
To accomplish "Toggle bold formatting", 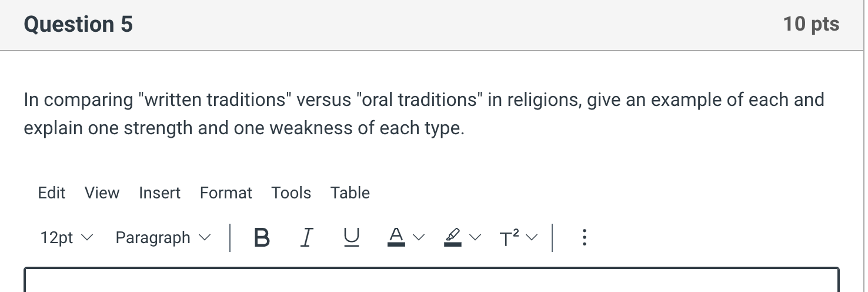I will click(262, 238).
